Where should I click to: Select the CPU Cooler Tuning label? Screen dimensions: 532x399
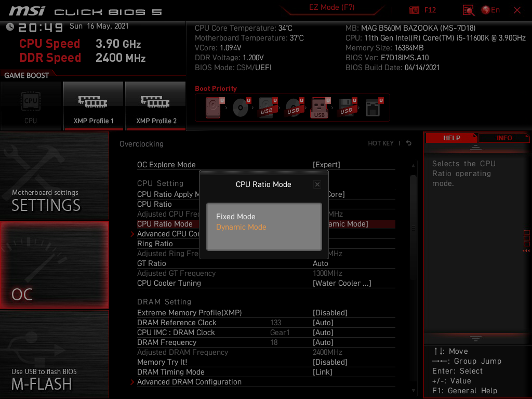click(169, 283)
